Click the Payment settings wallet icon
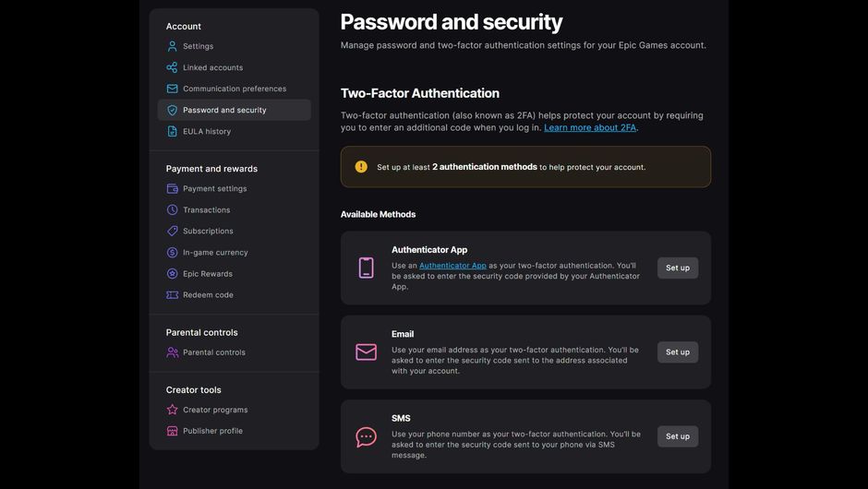868x489 pixels. coord(172,188)
